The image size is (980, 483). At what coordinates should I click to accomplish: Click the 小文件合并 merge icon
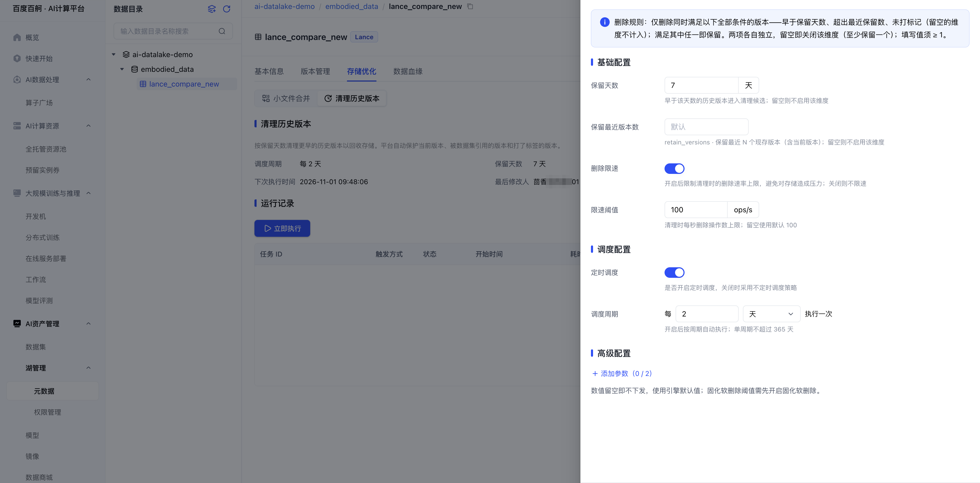tap(266, 98)
